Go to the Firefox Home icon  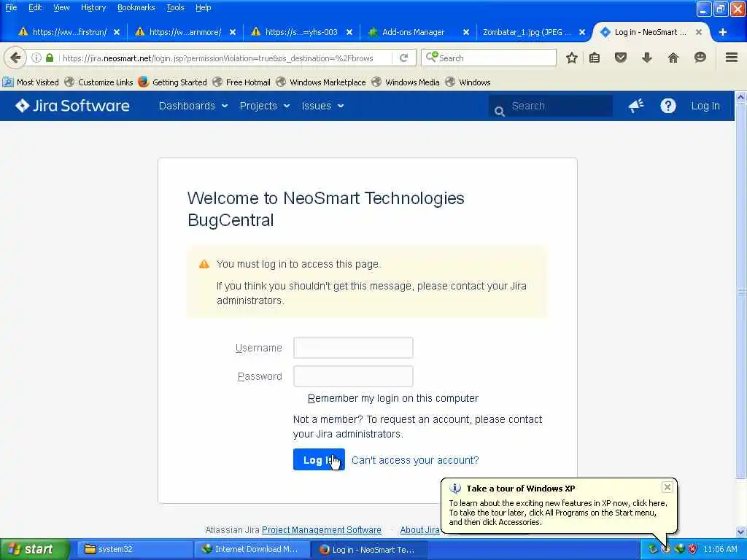click(x=673, y=58)
